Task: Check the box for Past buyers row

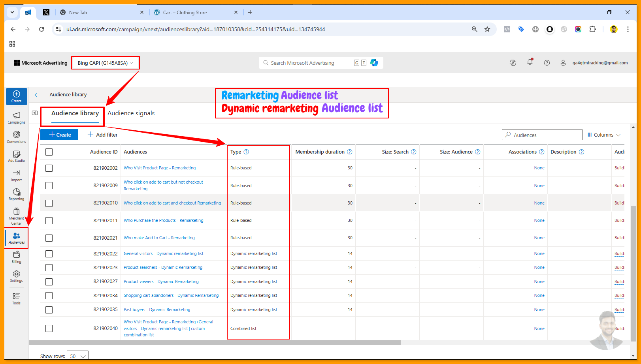Action: coord(49,310)
